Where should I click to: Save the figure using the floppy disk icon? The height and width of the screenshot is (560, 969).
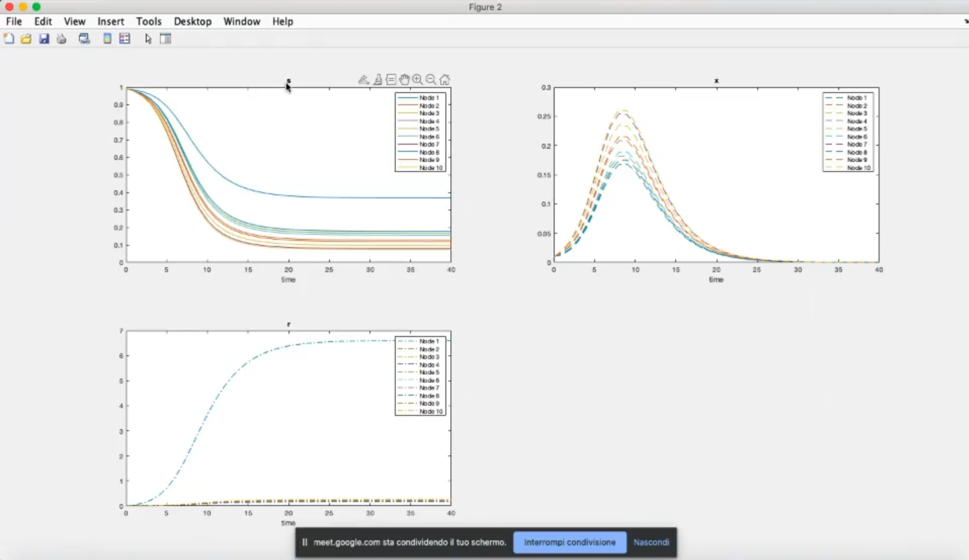point(44,39)
